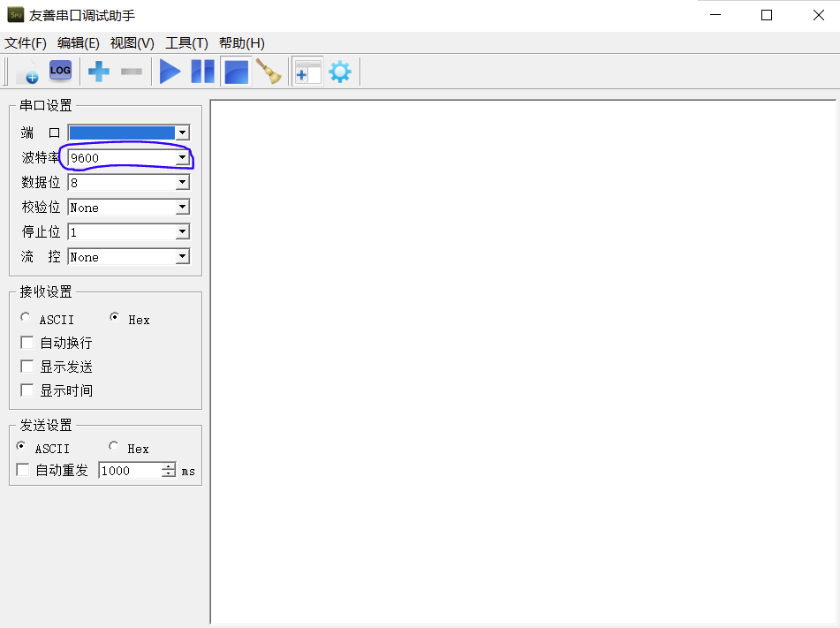Screen dimensions: 840x628
Task: Click the LOG icon in toolbar
Action: (60, 71)
